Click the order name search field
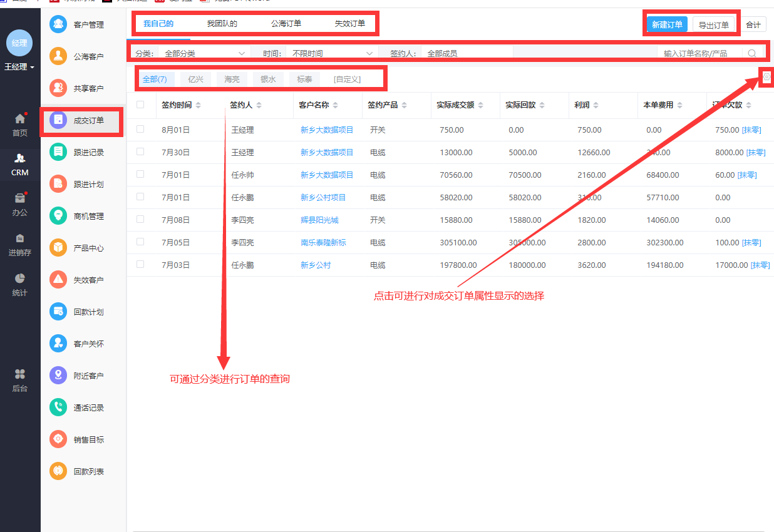The image size is (774, 532). coord(700,54)
